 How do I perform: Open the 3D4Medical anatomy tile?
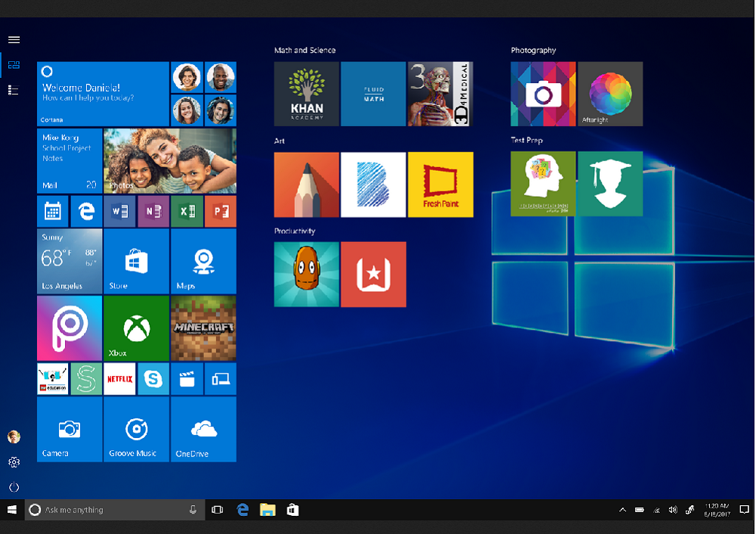[x=441, y=94]
